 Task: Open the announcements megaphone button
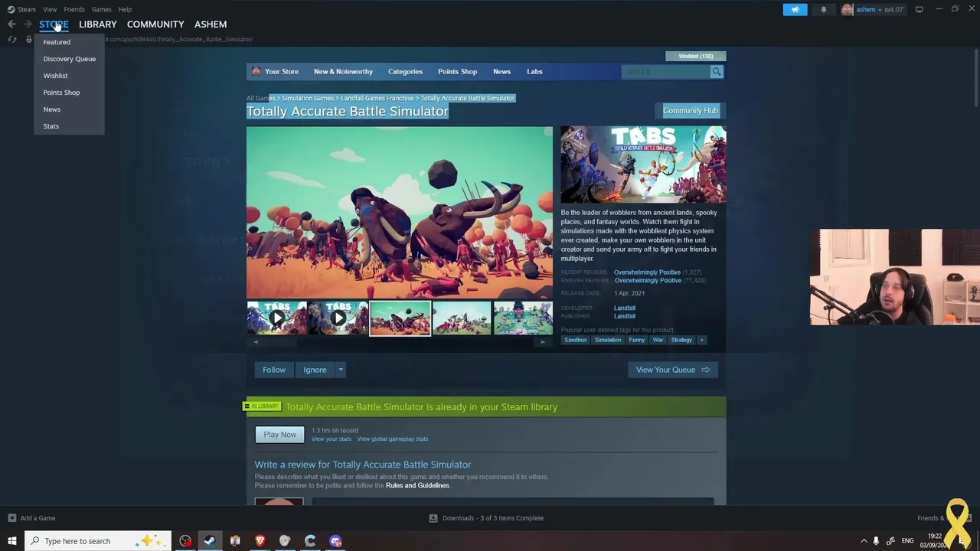coord(795,9)
